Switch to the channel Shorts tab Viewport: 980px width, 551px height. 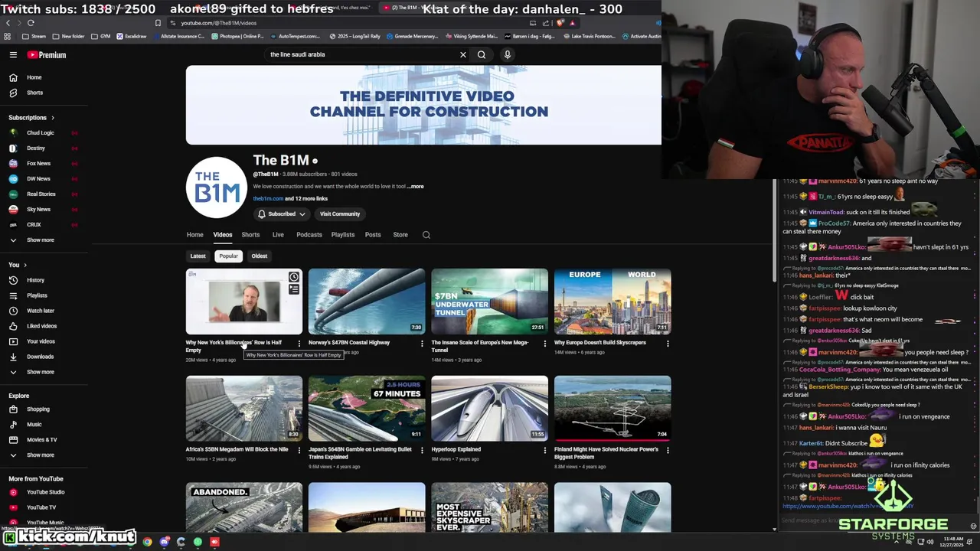click(250, 235)
